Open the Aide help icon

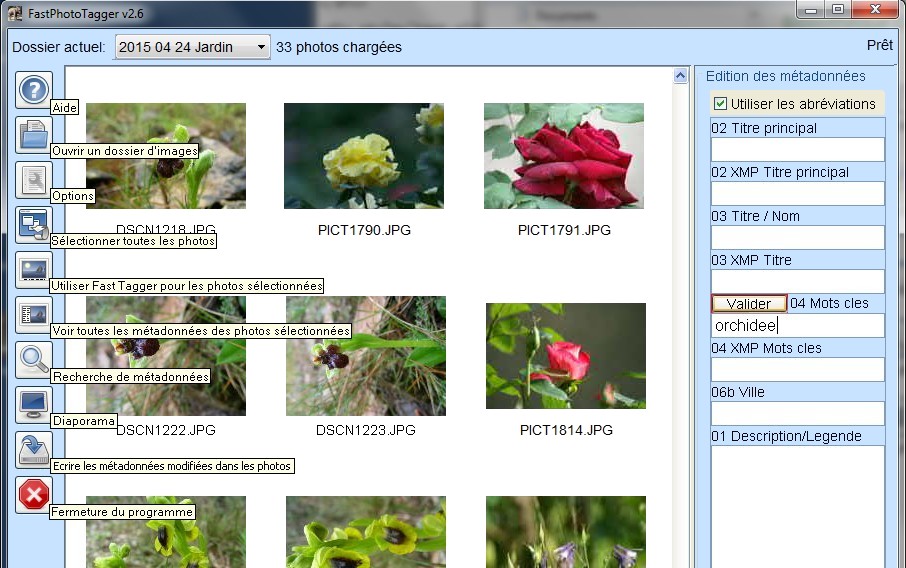[34, 90]
